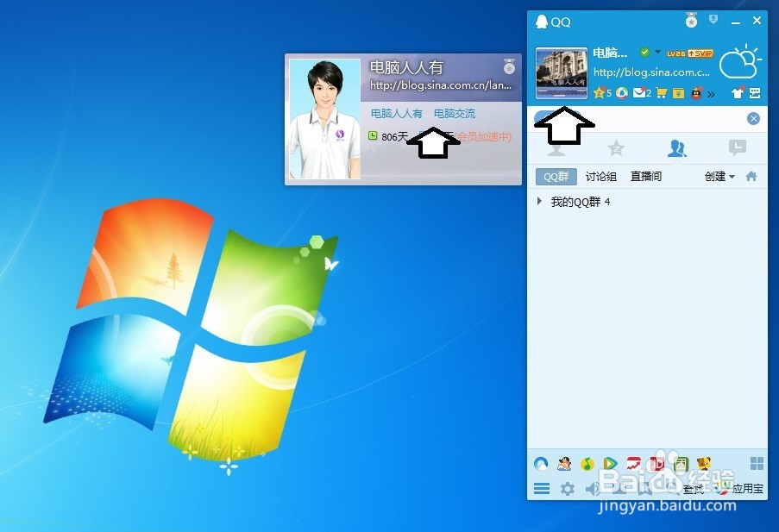Image resolution: width=779 pixels, height=532 pixels.
Task: Open the skin changer shirt icon
Action: 738,93
